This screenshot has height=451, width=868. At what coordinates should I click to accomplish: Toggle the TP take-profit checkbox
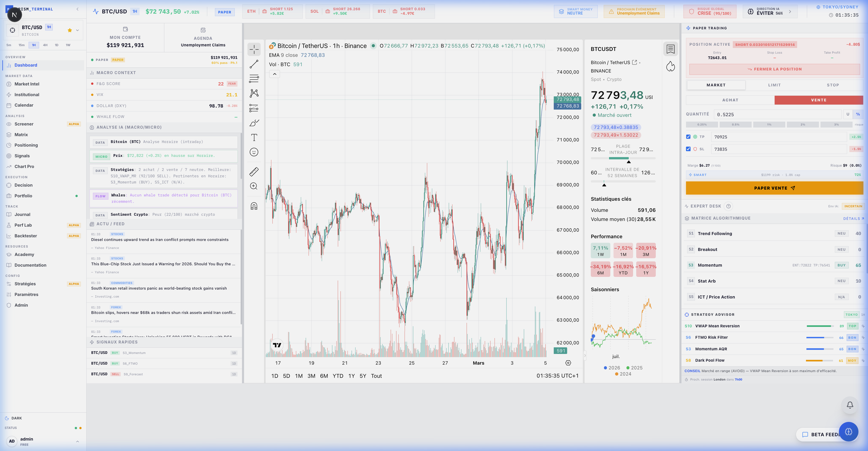688,137
